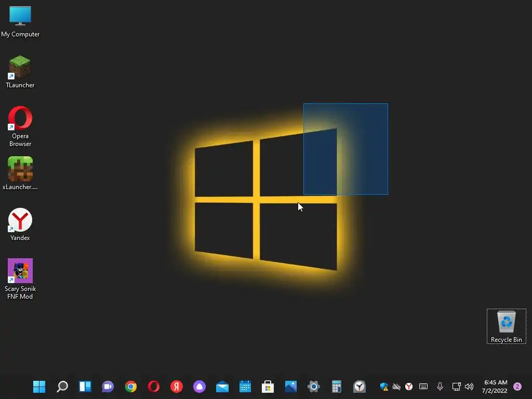Open the Windows Start menu

pos(39,387)
